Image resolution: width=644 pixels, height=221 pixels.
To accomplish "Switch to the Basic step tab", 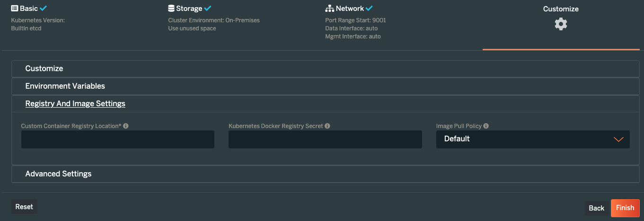I will [28, 9].
